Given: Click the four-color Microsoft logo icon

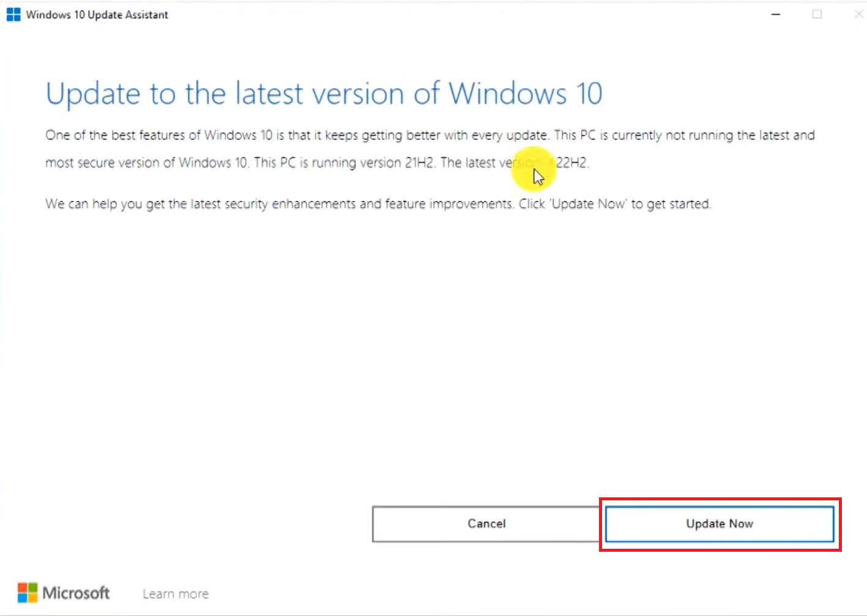Looking at the screenshot, I should [x=28, y=593].
